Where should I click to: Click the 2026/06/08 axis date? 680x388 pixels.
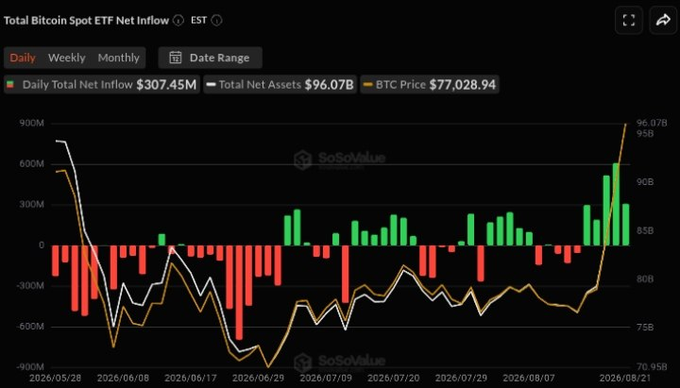123,378
